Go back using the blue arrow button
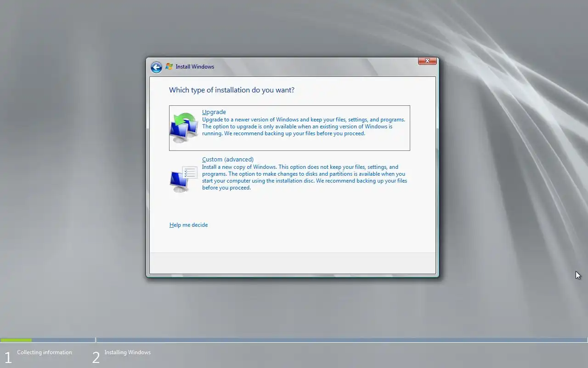The image size is (588, 368). [156, 67]
